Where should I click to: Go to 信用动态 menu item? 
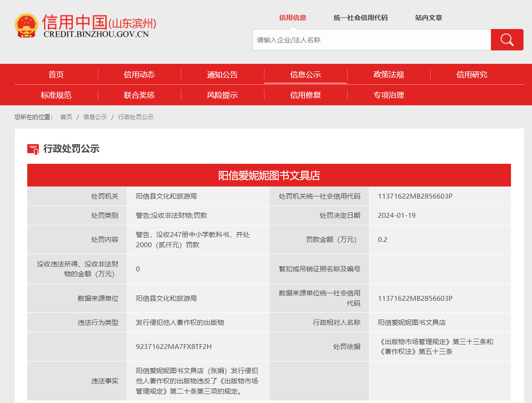click(x=139, y=75)
